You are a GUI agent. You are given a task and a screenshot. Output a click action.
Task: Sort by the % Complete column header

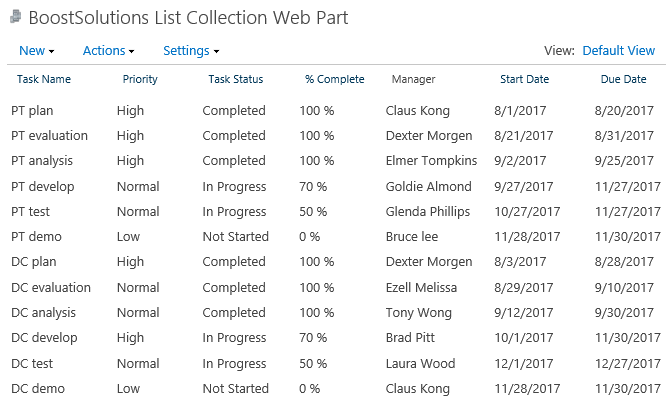coord(335,79)
